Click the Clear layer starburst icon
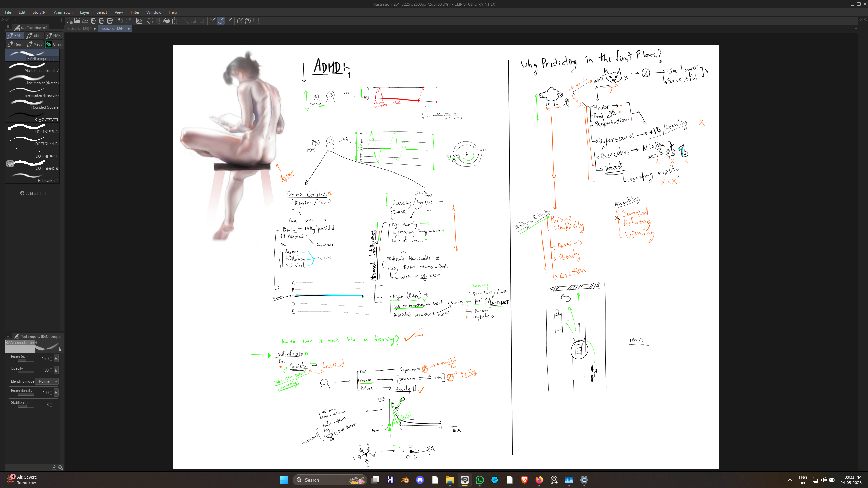This screenshot has width=868, height=488. tap(150, 21)
